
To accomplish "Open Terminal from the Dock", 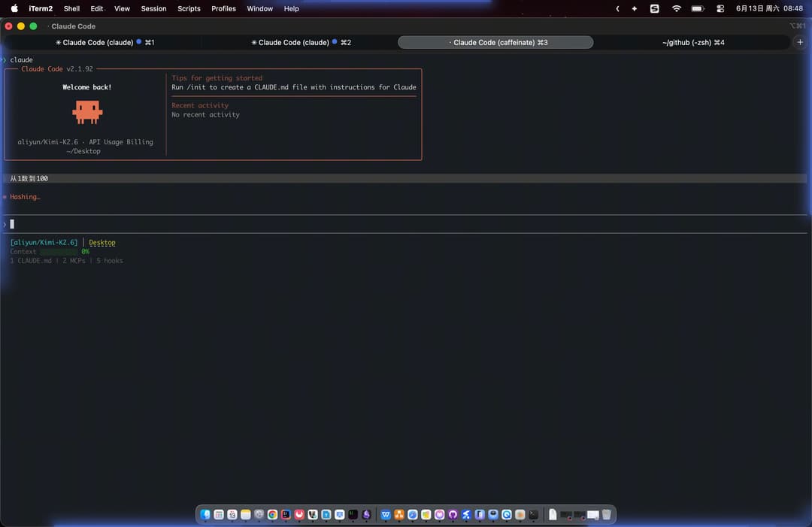I will pos(534,514).
